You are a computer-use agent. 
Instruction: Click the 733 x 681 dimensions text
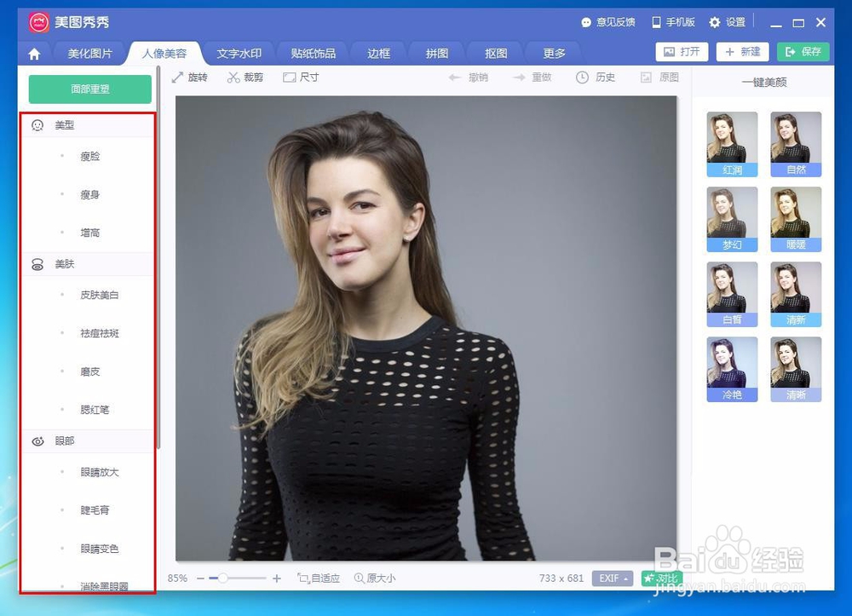tap(561, 579)
